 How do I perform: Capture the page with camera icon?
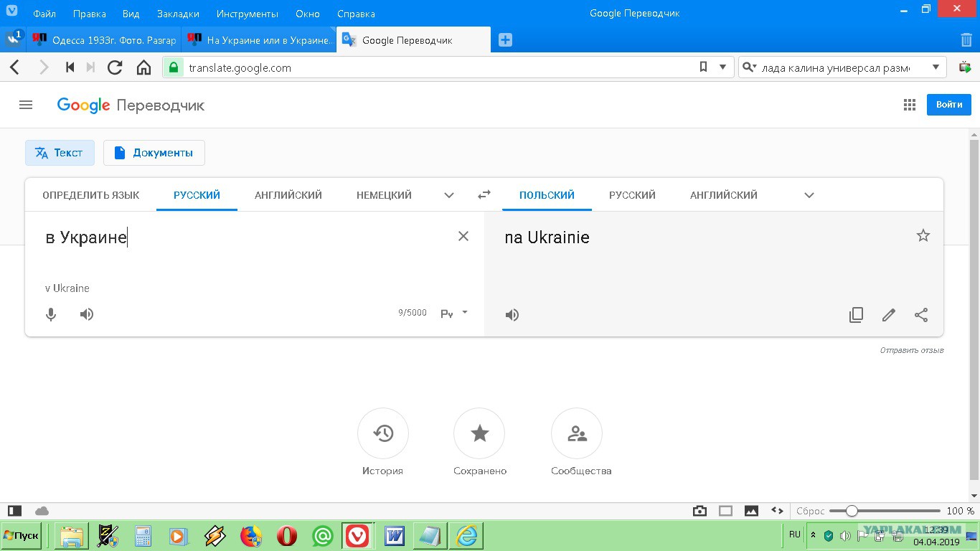pos(699,511)
